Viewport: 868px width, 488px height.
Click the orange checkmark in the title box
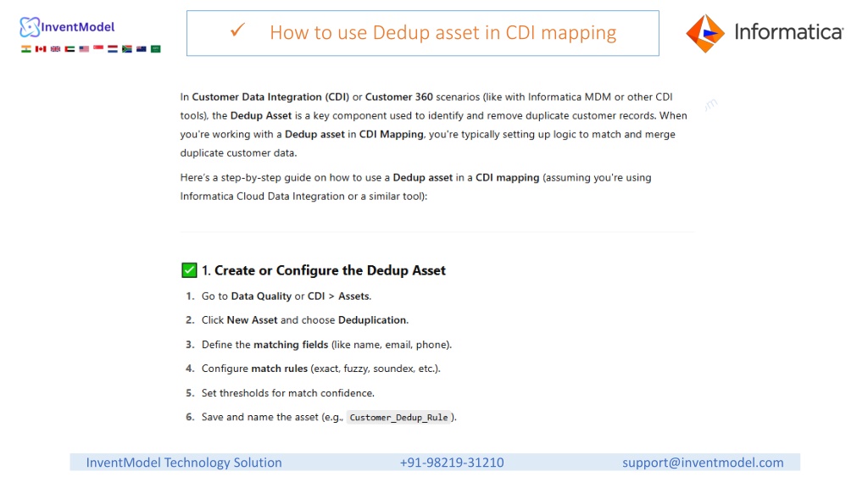point(237,30)
